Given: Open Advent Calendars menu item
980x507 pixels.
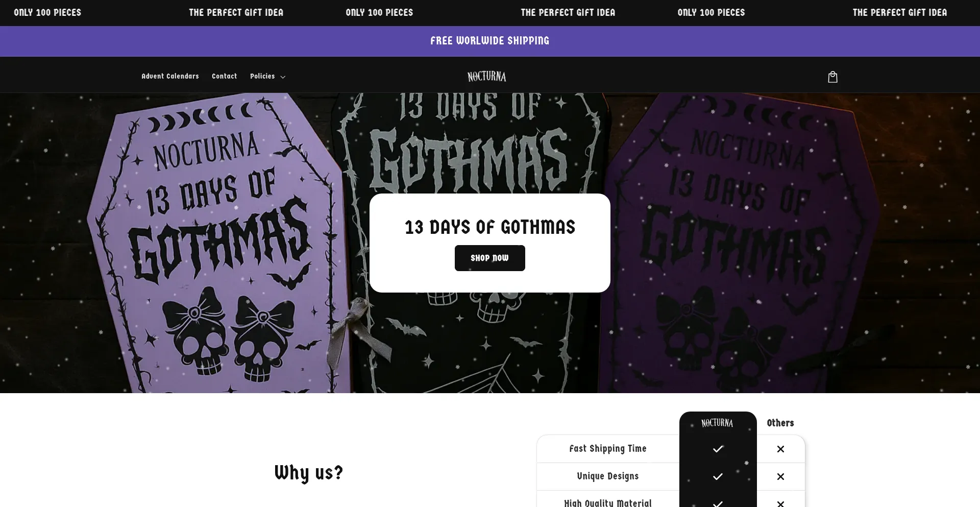Looking at the screenshot, I should tap(170, 76).
